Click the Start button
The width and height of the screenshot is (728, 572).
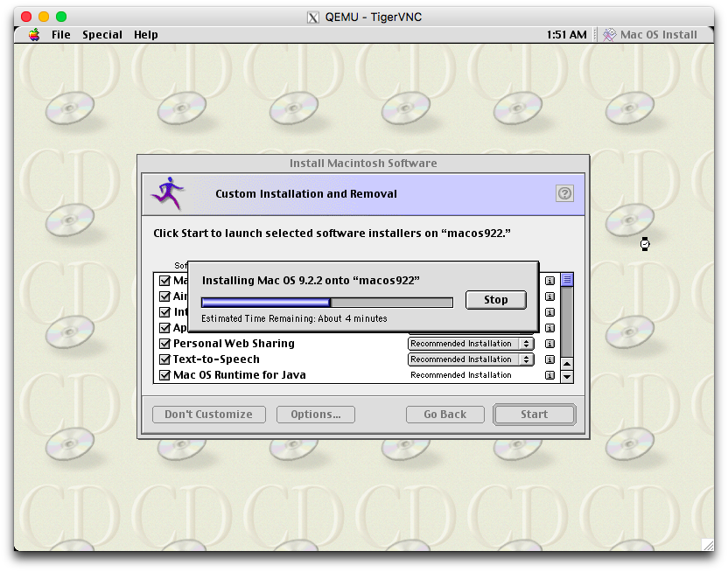pos(535,415)
